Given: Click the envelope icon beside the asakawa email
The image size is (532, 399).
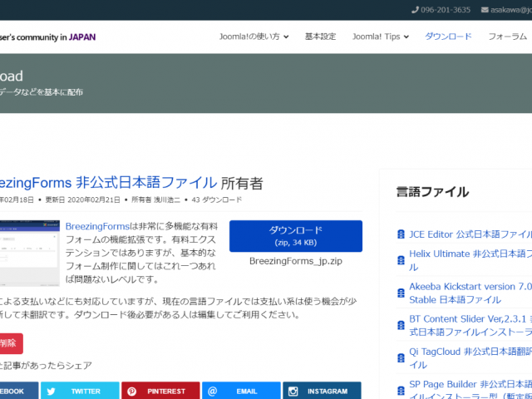Looking at the screenshot, I should coord(485,10).
